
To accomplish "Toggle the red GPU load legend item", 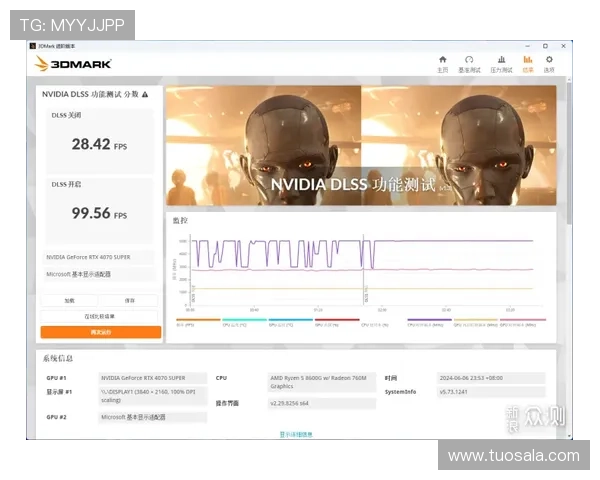I will 336,322.
